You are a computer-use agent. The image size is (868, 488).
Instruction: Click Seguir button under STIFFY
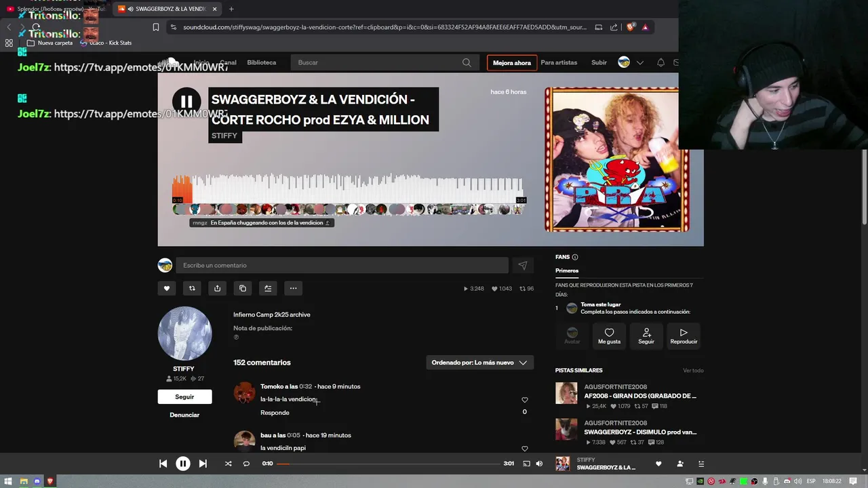click(184, 396)
